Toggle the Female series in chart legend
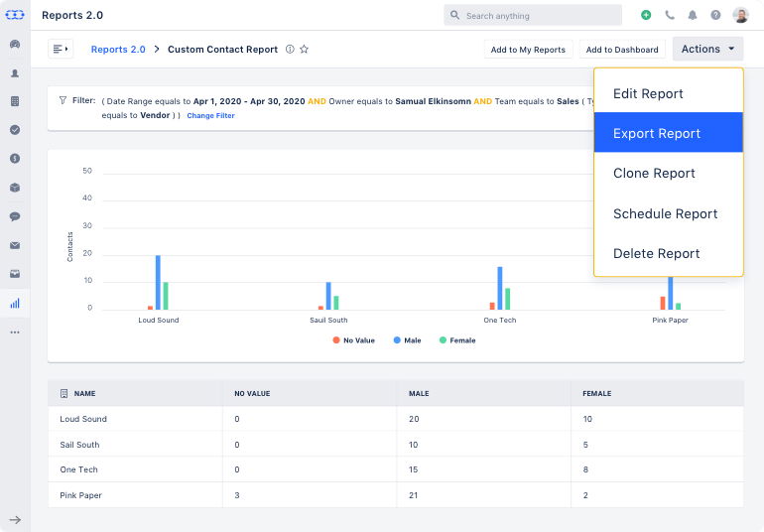764x532 pixels. point(456,340)
